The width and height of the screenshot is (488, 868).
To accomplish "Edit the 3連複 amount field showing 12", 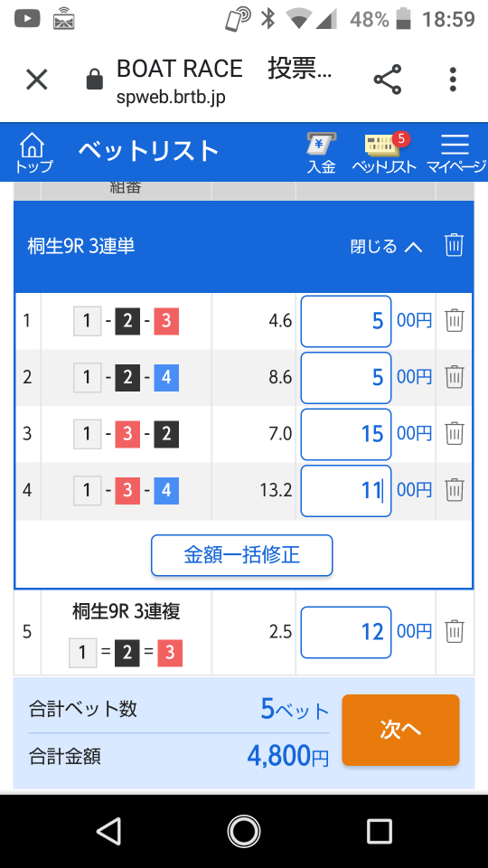I will [346, 632].
